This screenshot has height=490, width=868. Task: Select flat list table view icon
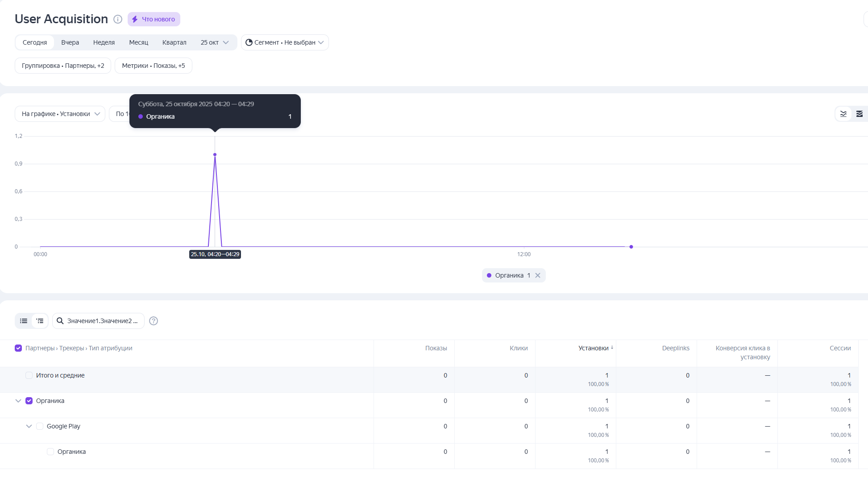[x=24, y=321]
